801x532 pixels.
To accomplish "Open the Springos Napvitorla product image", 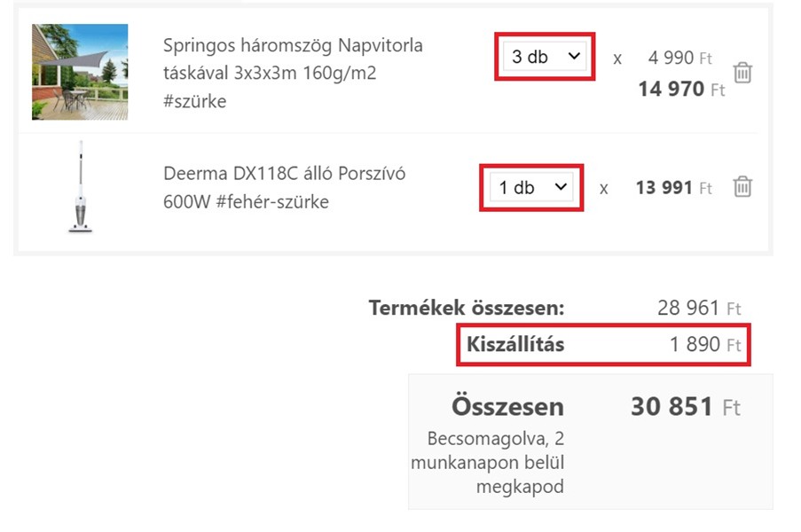I will pos(80,72).
